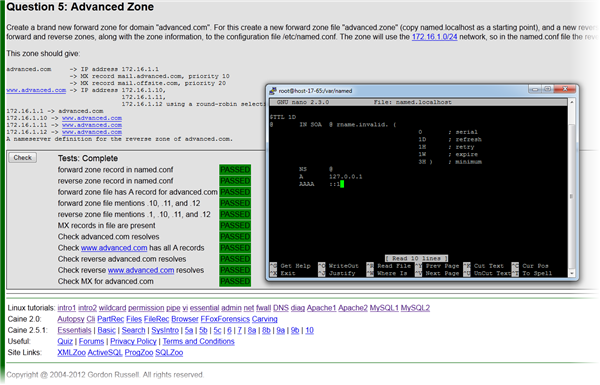Screen dimensions: 600x385
Task: Open the Autopsy link under Caine 2.0
Action: pyautogui.click(x=71, y=319)
